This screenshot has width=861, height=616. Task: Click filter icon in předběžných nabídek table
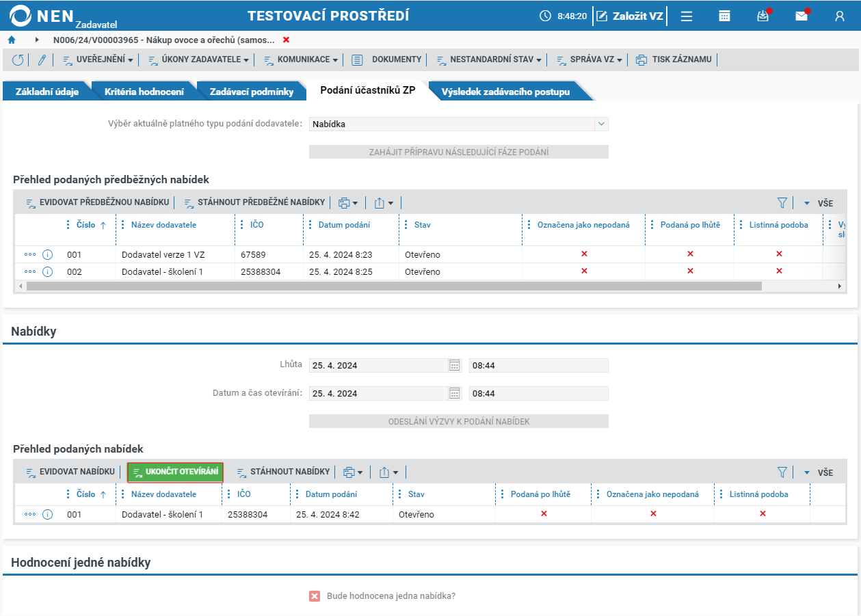(x=782, y=203)
